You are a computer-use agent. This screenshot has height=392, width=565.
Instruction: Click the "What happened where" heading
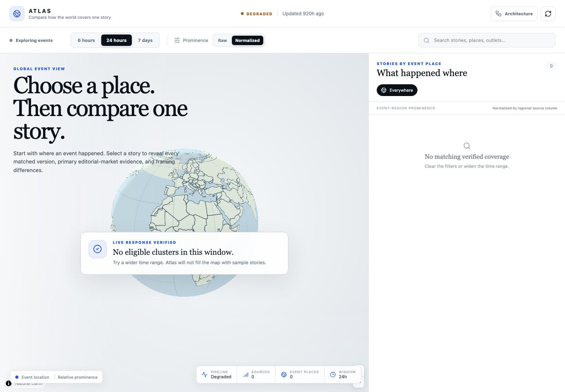point(422,73)
